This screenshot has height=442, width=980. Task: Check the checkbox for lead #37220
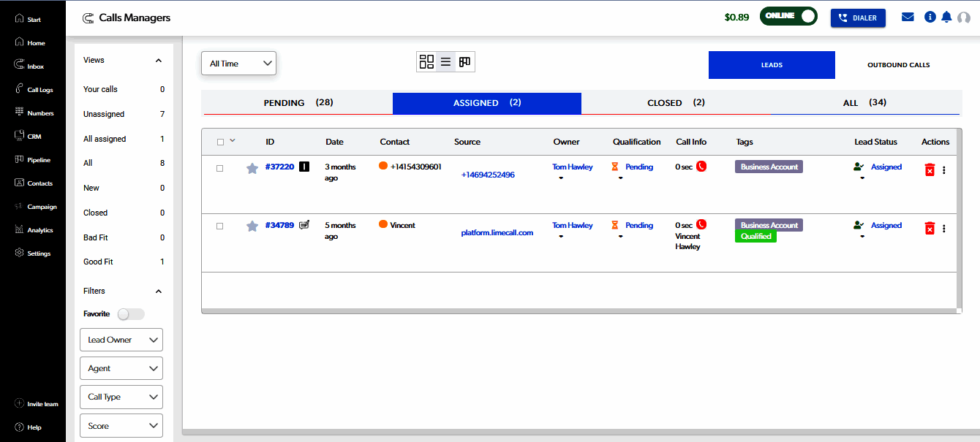pos(220,168)
